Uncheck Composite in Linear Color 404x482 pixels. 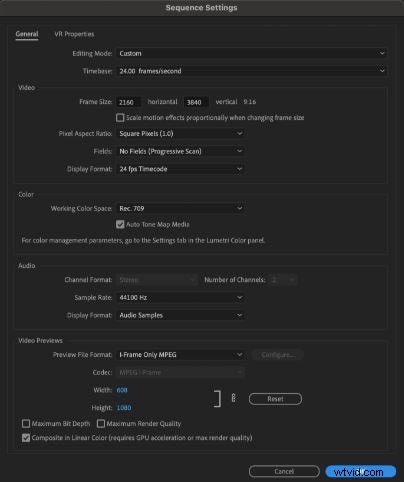click(26, 438)
